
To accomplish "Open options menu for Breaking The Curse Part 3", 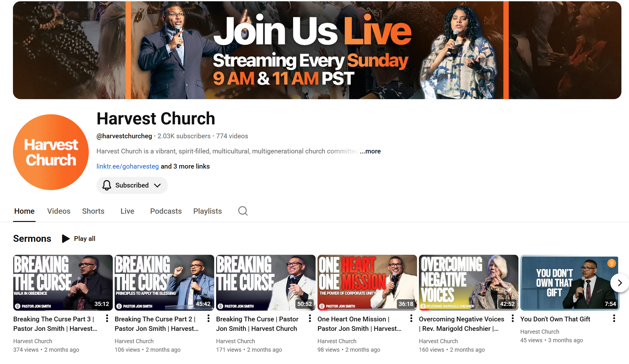I will pos(107,319).
